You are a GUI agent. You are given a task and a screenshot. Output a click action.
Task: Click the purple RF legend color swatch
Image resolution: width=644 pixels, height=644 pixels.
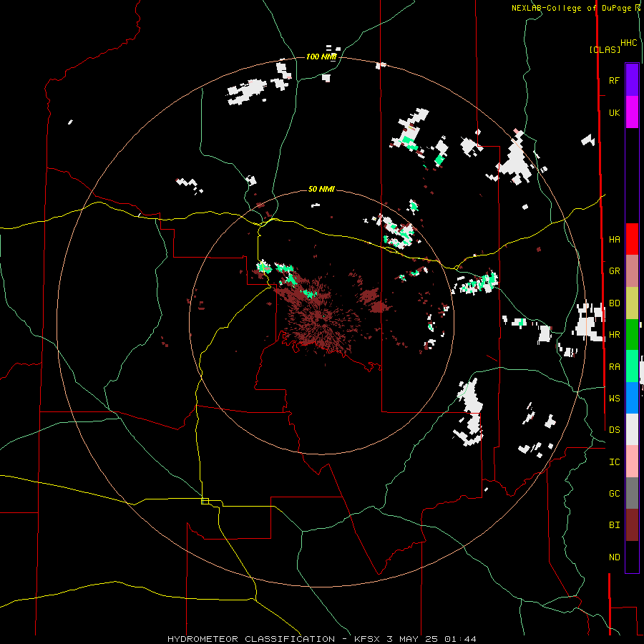[632, 80]
